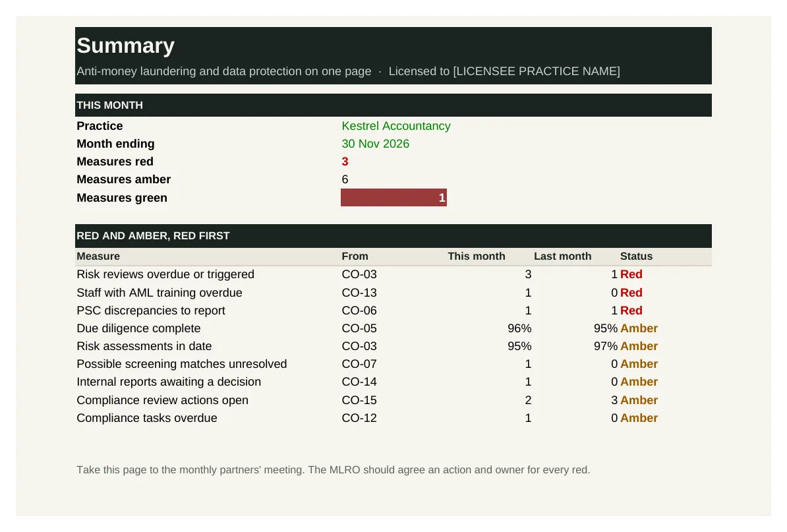The image size is (787, 532).
Task: Select "Risk assessments in date" measure
Action: (144, 346)
